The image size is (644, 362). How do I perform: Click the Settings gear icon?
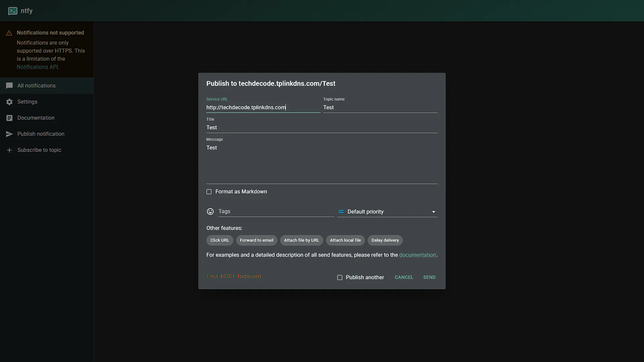pyautogui.click(x=9, y=102)
